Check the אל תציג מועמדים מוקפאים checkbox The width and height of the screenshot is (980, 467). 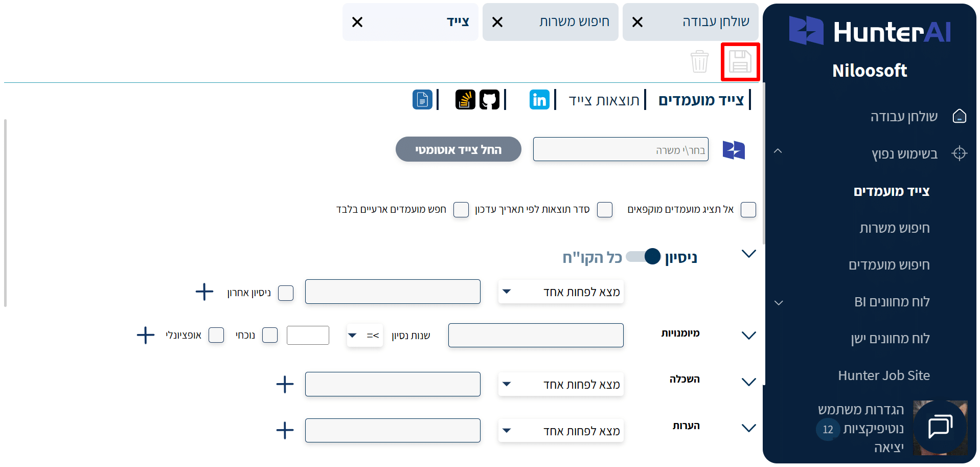tap(748, 210)
